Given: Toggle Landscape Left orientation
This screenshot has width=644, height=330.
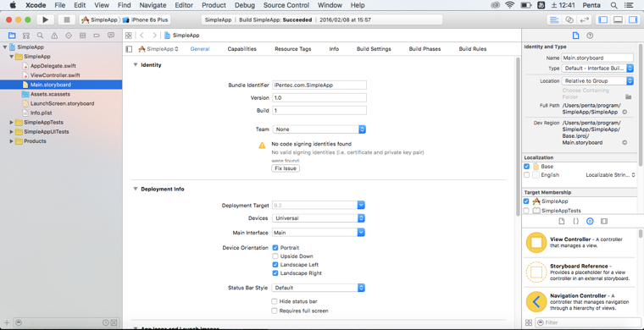Looking at the screenshot, I should [275, 265].
